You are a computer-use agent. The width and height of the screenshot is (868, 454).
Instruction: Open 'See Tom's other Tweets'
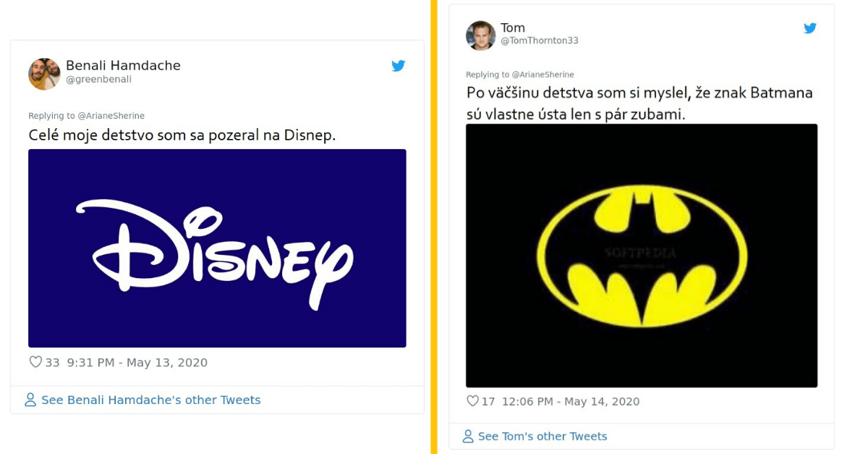pyautogui.click(x=542, y=437)
